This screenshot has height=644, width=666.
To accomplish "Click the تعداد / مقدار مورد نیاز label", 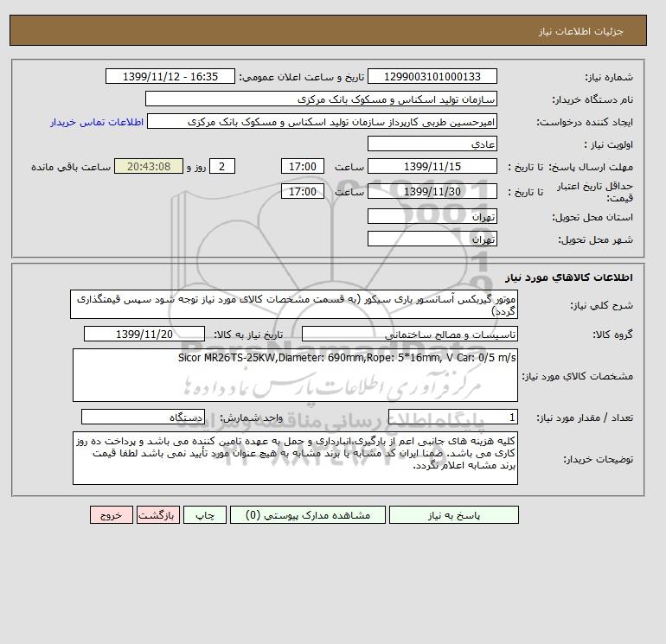I will (585, 418).
